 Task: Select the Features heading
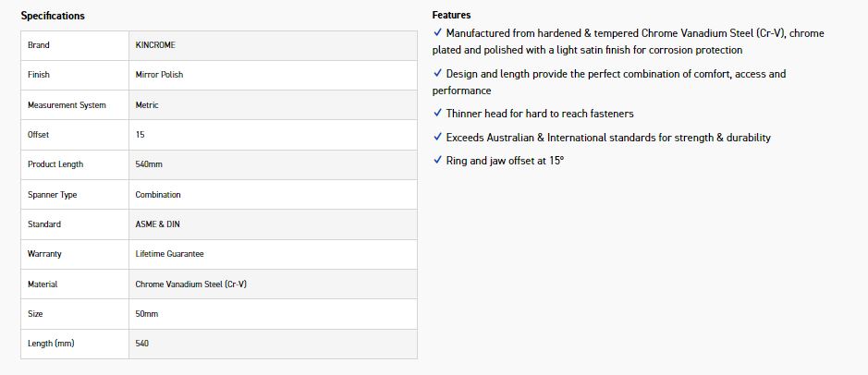451,15
